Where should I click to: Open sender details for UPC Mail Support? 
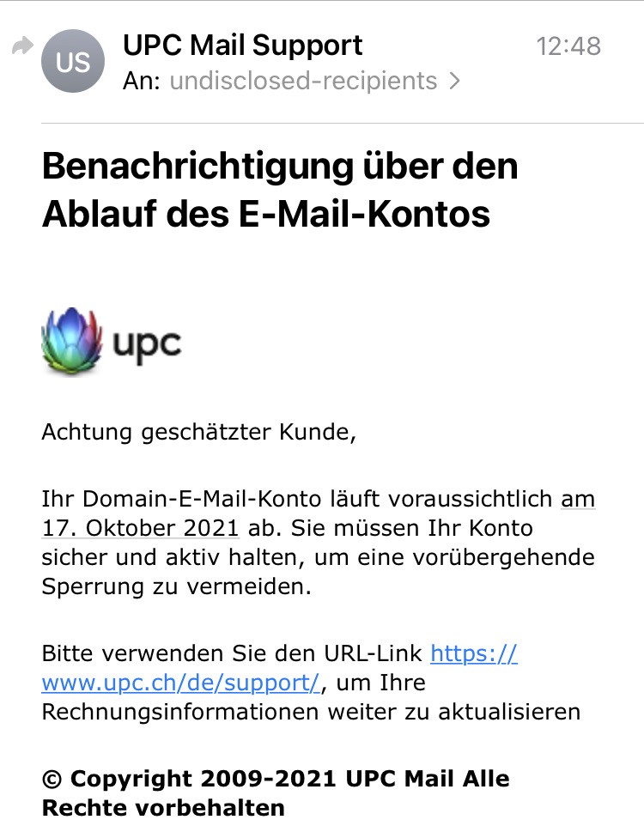click(243, 45)
